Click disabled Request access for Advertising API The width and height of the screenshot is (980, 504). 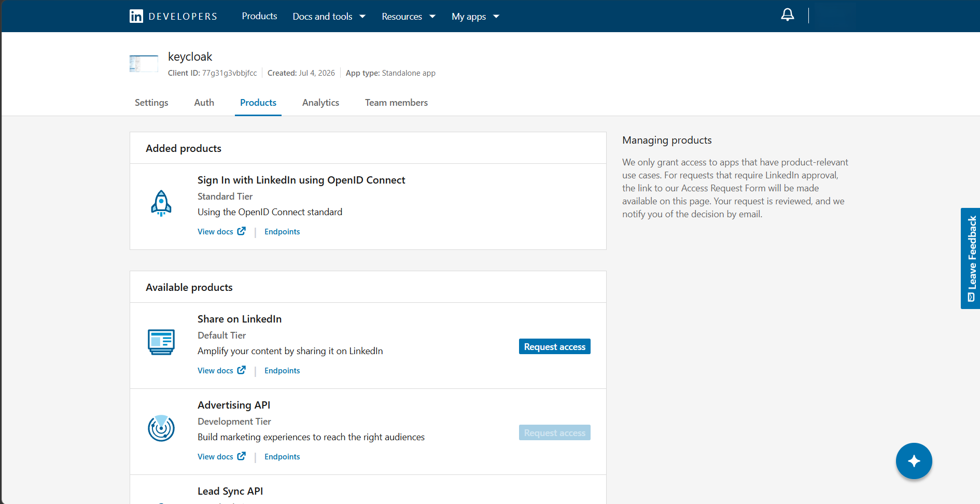tap(554, 432)
